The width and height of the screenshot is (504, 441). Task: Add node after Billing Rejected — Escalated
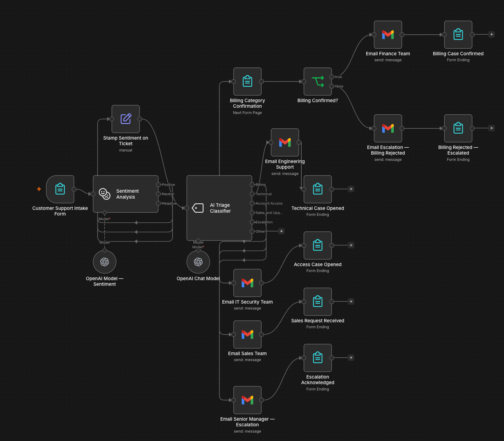(x=492, y=128)
